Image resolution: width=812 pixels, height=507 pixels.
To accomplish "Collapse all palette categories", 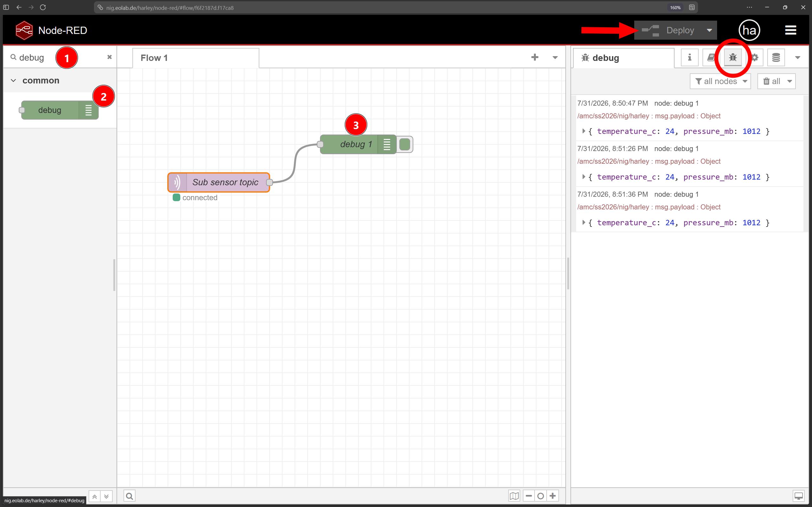I will [95, 496].
